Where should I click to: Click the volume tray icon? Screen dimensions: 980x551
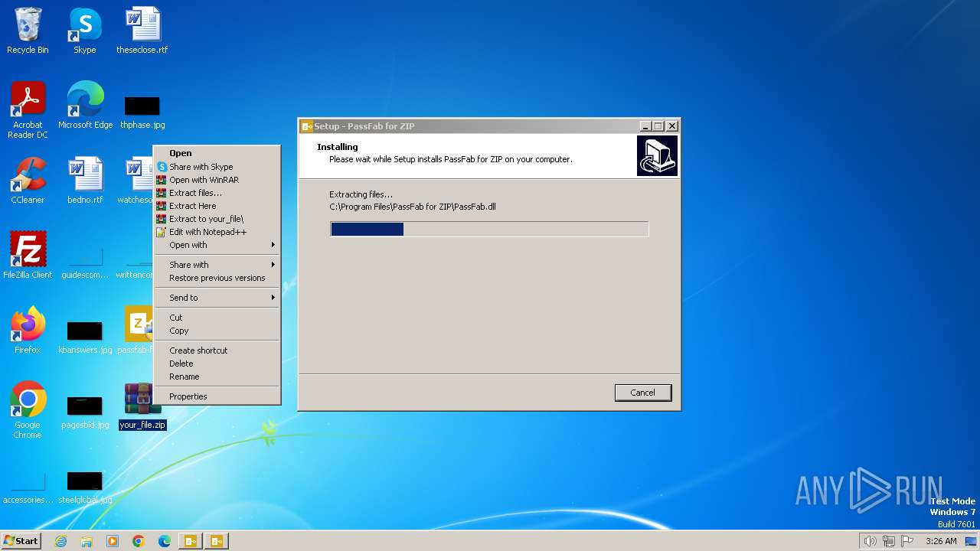(870, 541)
